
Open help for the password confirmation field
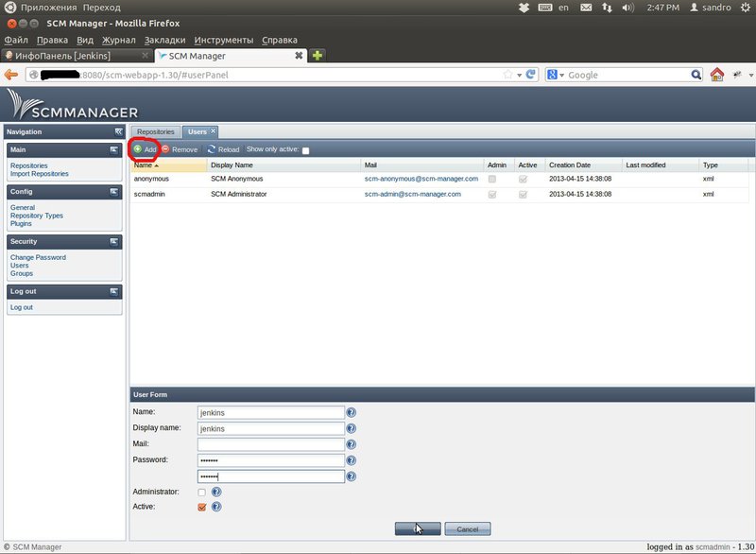click(x=351, y=476)
